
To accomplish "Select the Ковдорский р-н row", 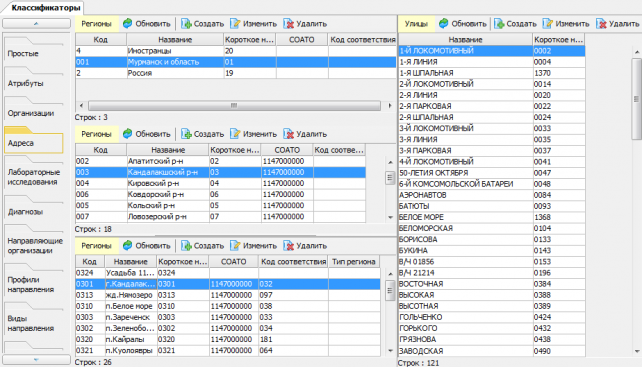I will point(220,194).
